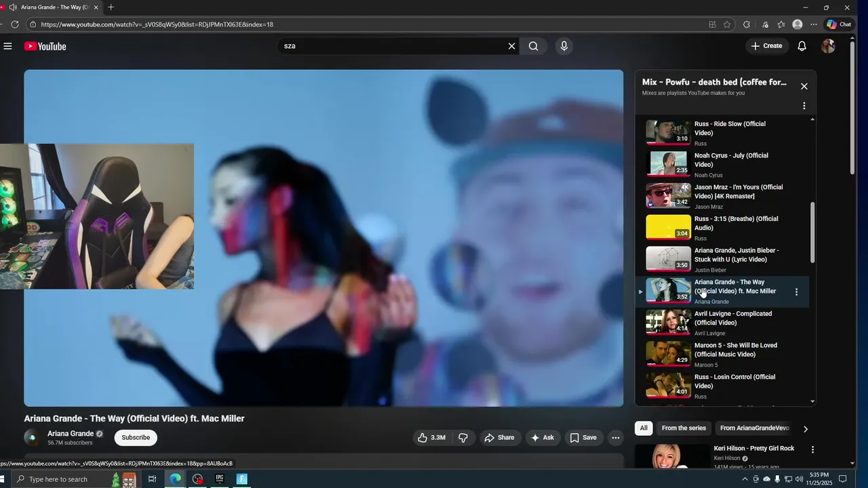Image resolution: width=868 pixels, height=488 pixels.
Task: Open the Windows notification center
Action: click(843, 479)
